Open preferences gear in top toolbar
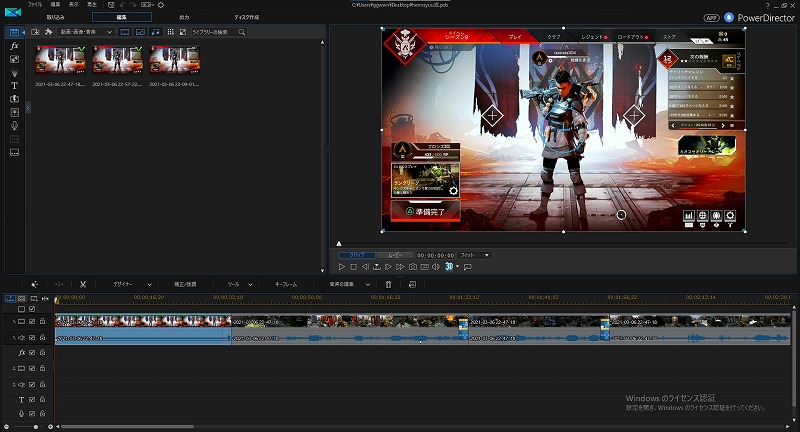This screenshot has height=432, width=800. pos(161,5)
